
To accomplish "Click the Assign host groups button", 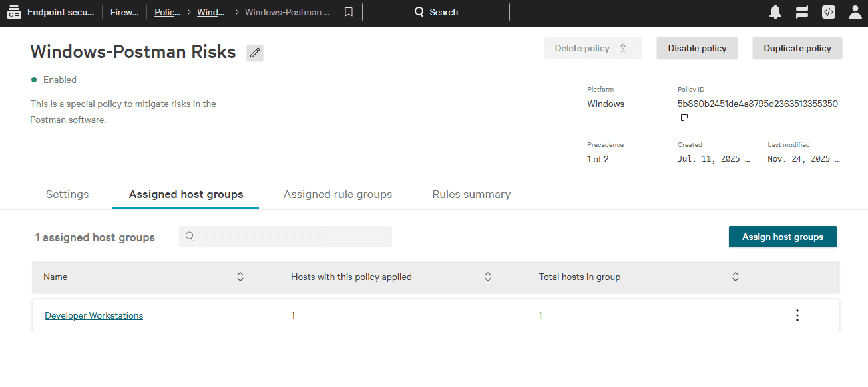I will coord(782,237).
